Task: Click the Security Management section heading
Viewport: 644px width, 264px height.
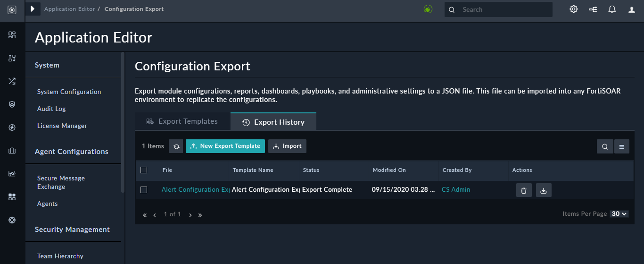Action: (72, 230)
